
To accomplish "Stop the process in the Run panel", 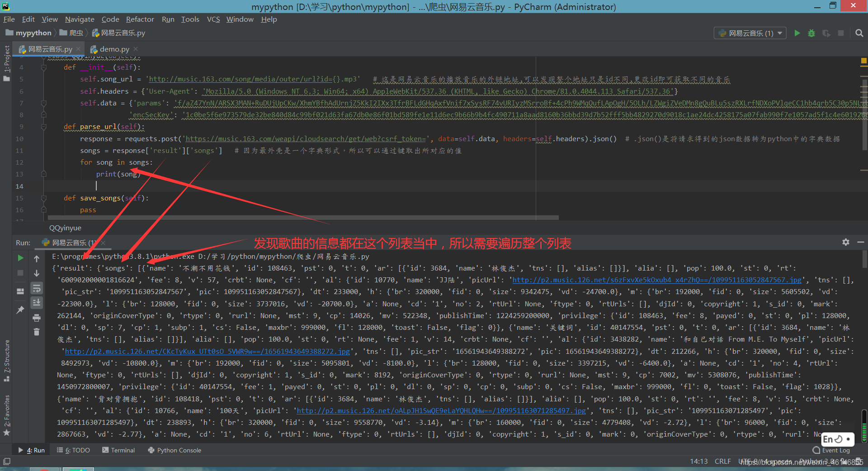I will 20,273.
